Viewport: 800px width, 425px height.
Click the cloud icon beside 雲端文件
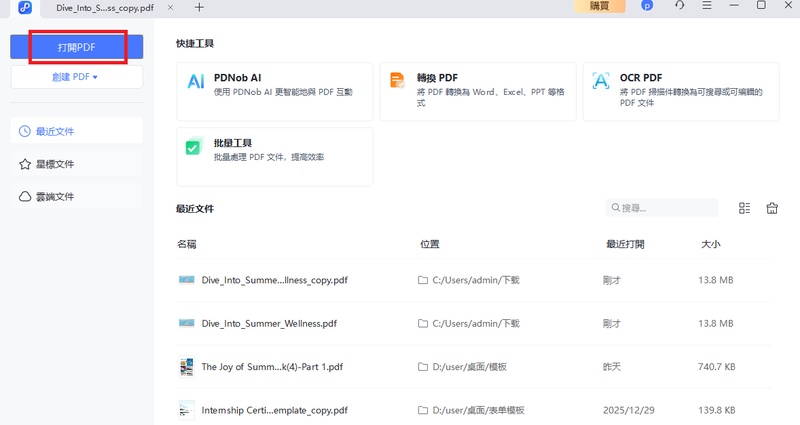tap(24, 196)
